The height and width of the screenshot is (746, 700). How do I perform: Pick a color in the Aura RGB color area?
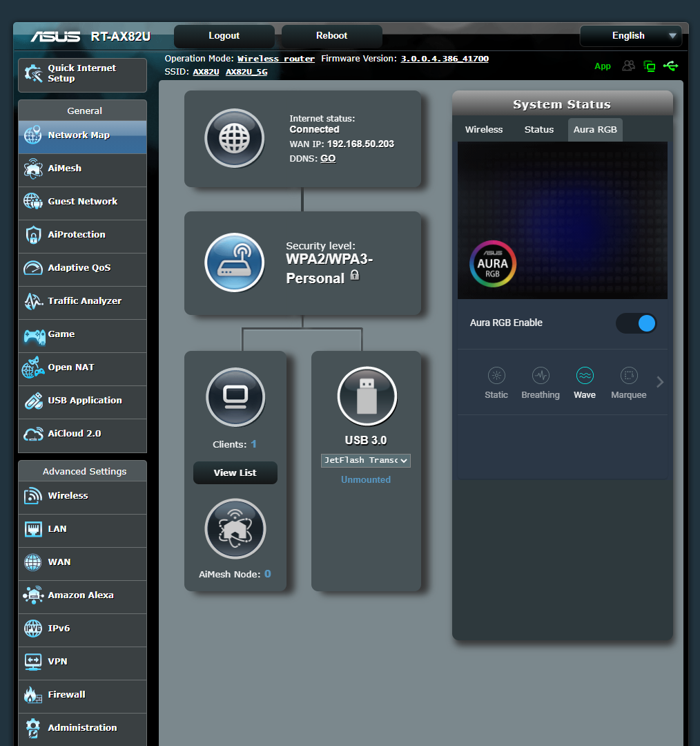point(563,220)
